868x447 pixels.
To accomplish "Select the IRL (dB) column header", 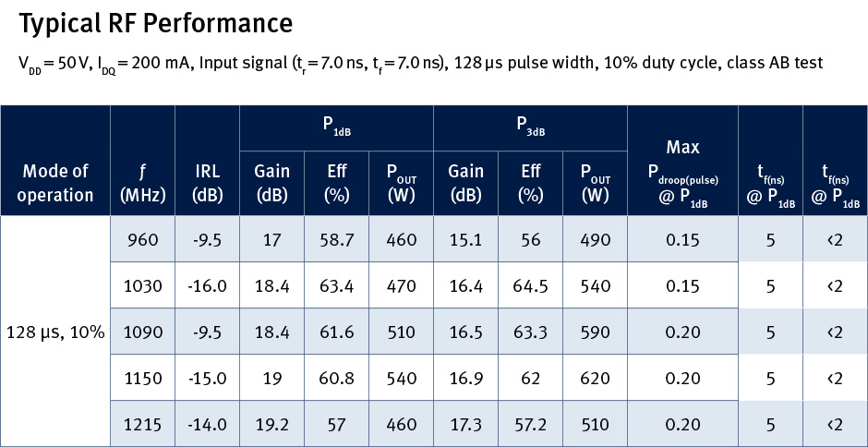I will (207, 182).
